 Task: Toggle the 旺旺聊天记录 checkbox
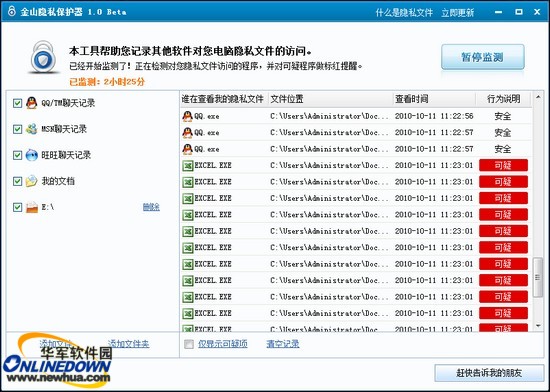(x=18, y=155)
